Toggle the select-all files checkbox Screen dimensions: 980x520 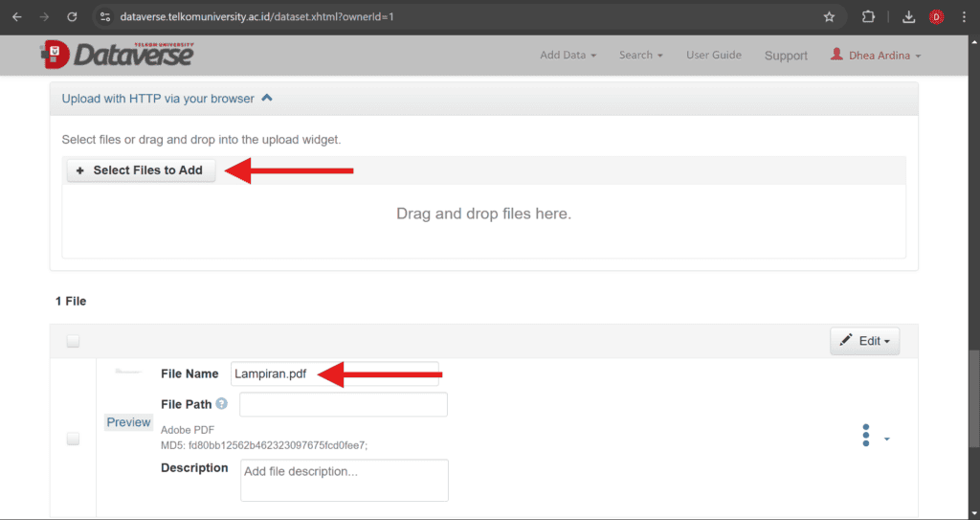coord(73,341)
